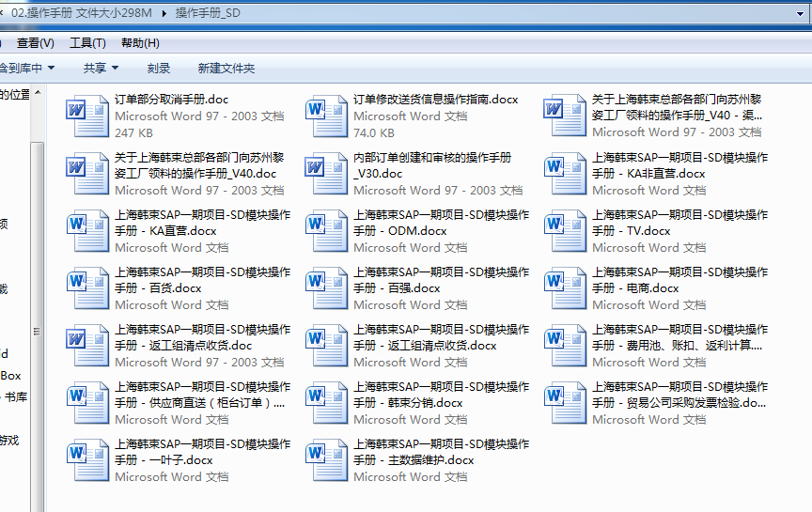812x512 pixels.
Task: Select icon of SD模块操作手册 - KA直营.docx
Action: [87, 231]
